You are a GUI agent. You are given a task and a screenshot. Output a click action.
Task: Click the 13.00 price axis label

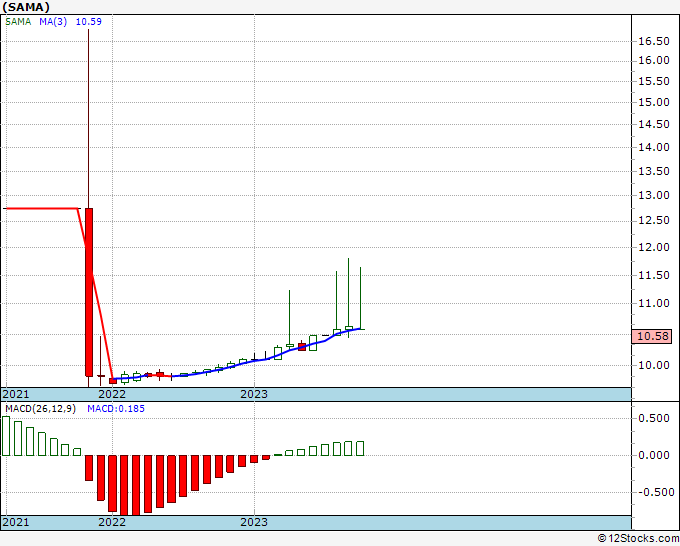[654, 195]
